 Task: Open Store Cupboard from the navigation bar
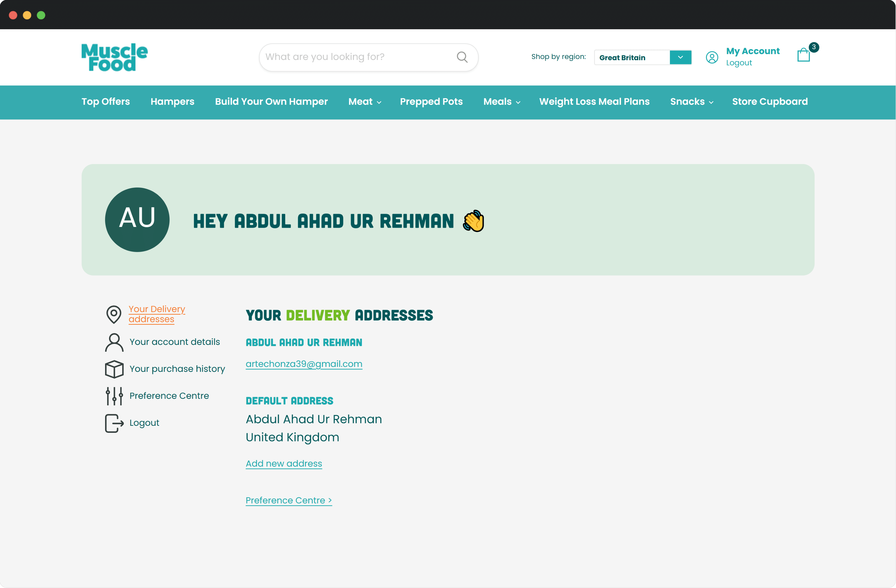770,102
